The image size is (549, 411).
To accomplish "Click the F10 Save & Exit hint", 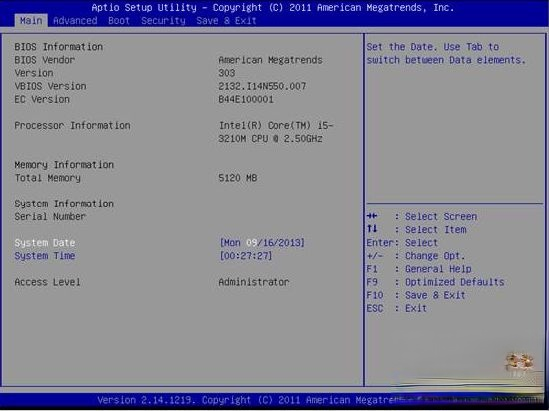I will coord(416,295).
